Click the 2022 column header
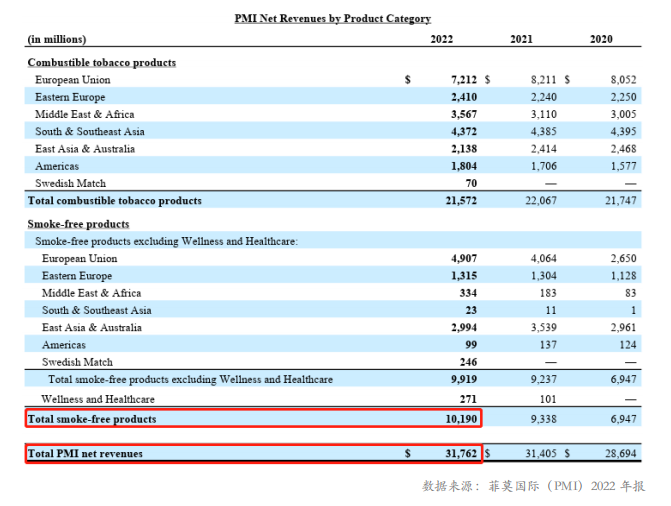This screenshot has height=506, width=671. [441, 39]
